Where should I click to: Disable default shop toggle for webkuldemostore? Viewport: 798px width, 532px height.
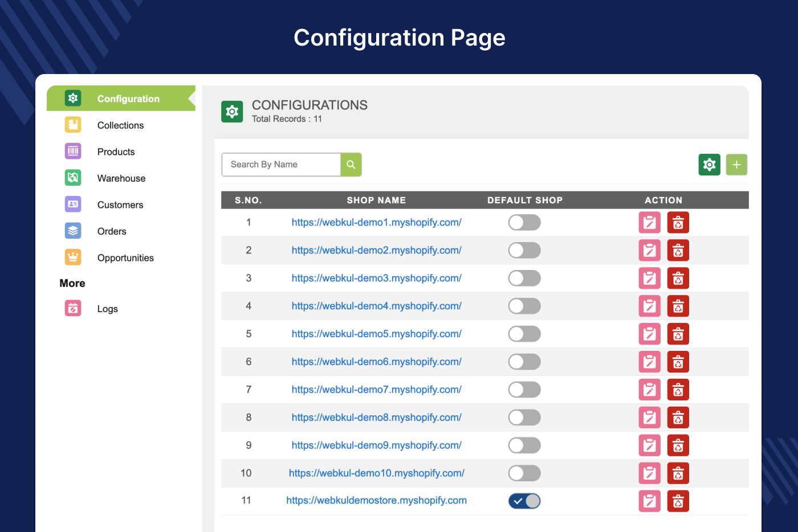point(524,501)
